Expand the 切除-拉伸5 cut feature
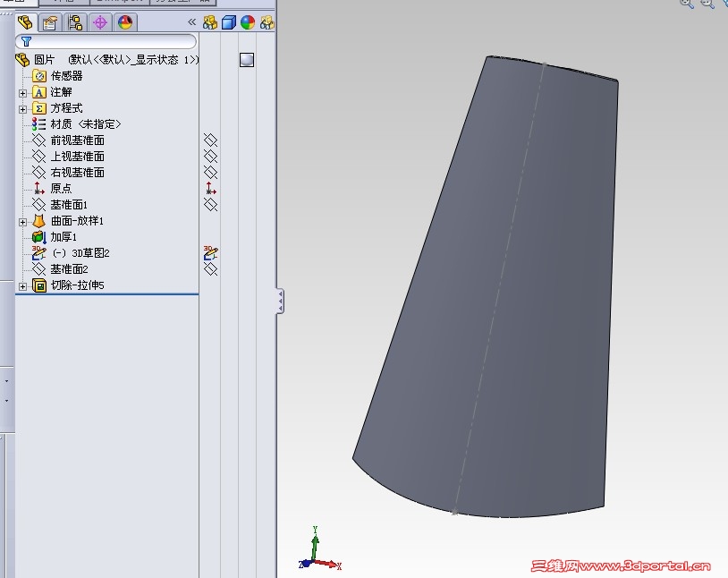 point(22,286)
